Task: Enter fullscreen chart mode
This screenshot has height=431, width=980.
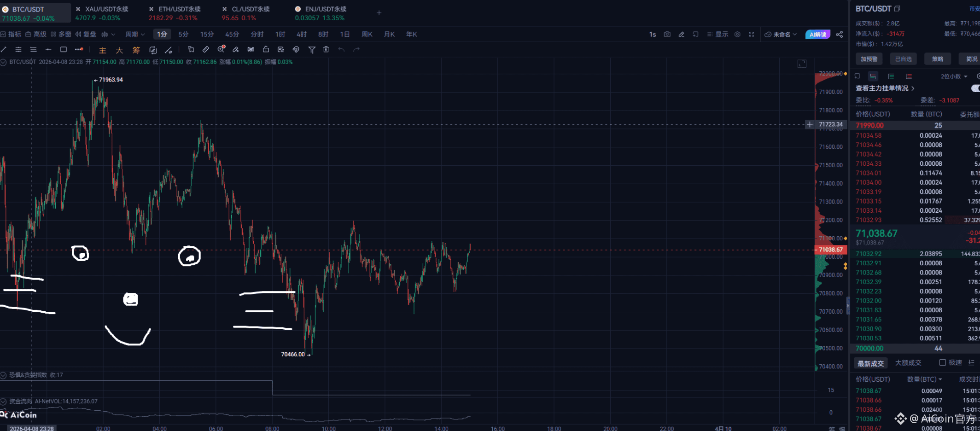Action: [752, 34]
